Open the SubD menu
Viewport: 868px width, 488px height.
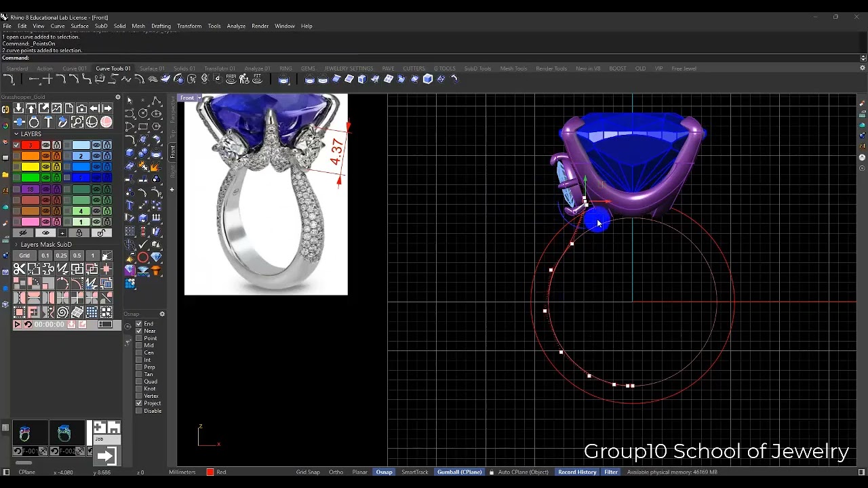pos(101,26)
